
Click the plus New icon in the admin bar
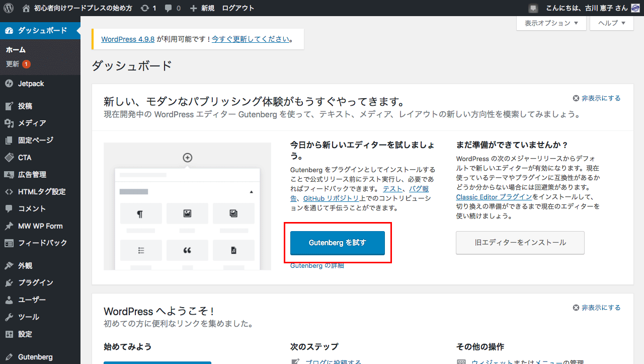pos(194,9)
